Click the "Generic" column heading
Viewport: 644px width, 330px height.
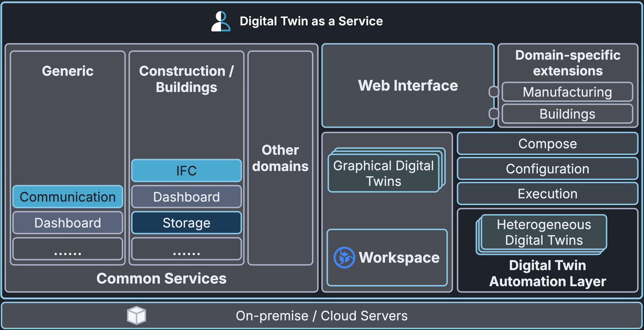(x=68, y=71)
